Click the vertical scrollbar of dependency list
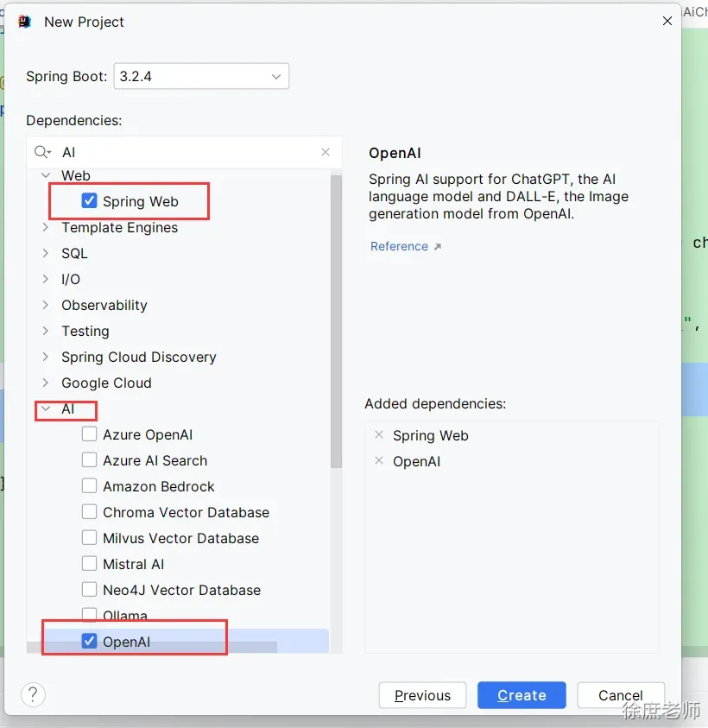The height and width of the screenshot is (728, 708). point(336,321)
